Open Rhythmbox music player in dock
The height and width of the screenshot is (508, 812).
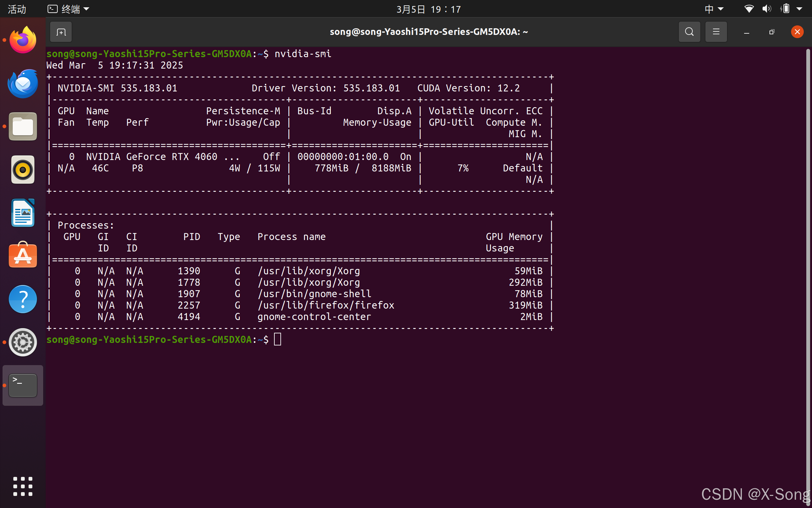point(23,170)
